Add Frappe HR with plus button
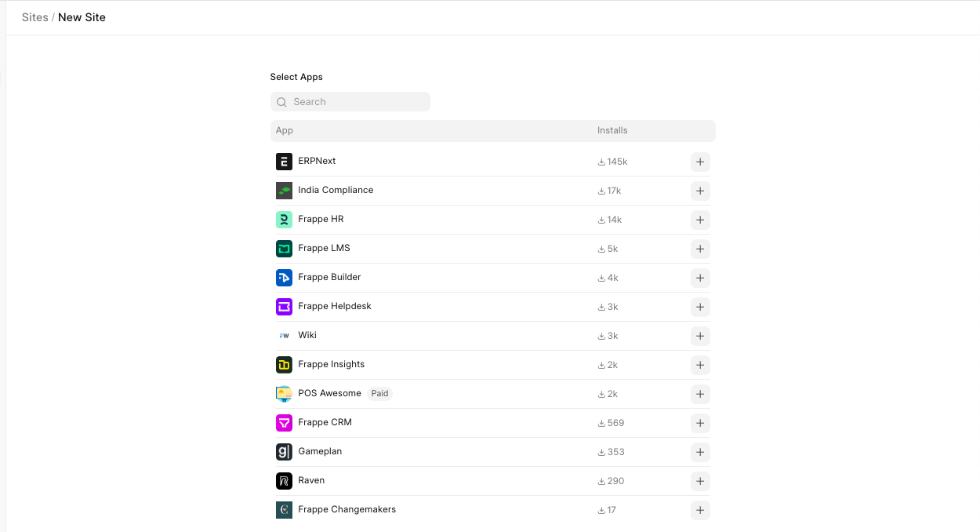 pos(700,220)
